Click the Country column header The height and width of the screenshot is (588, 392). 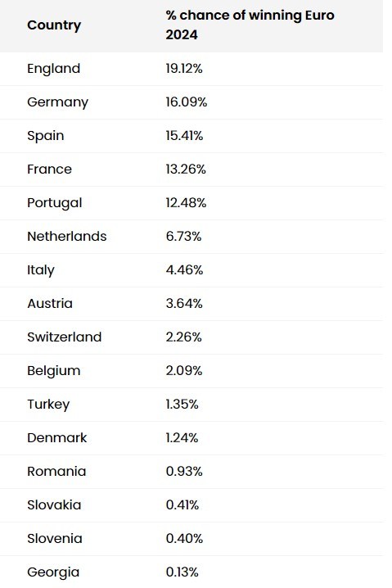point(54,25)
